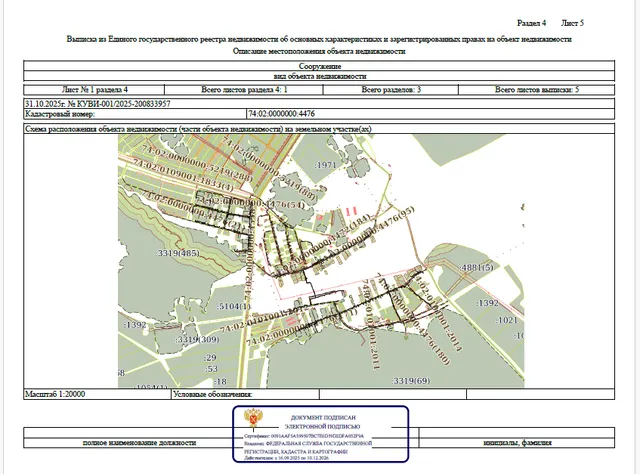
Task: Select 'Всего листов выписки: 5' cell
Action: (536, 89)
